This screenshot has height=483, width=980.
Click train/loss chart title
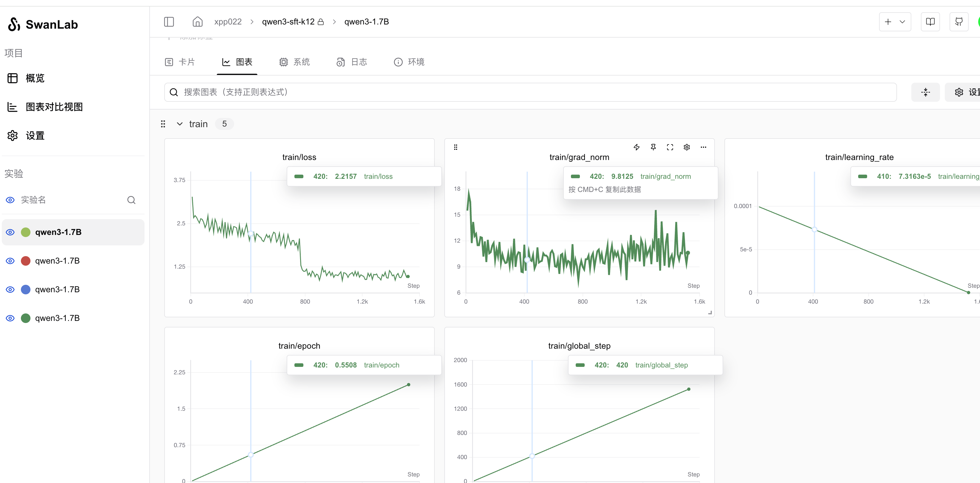tap(299, 157)
